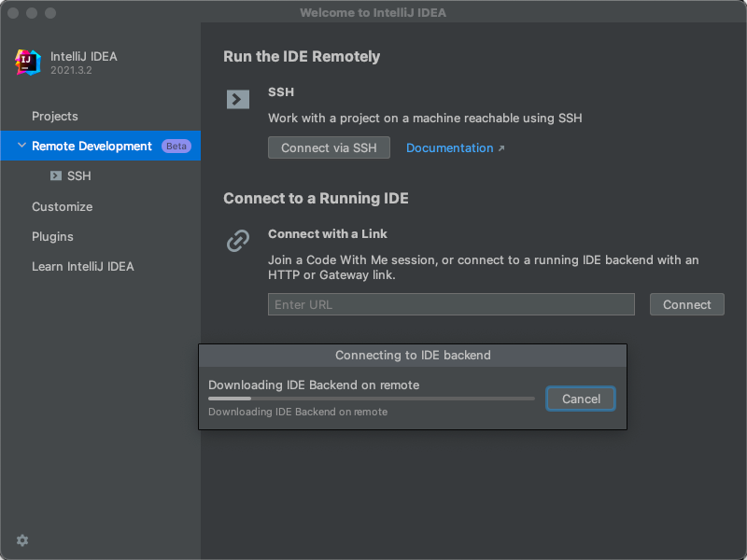Click the SSH terminal icon in sidebar
Image resolution: width=747 pixels, height=560 pixels.
click(56, 175)
